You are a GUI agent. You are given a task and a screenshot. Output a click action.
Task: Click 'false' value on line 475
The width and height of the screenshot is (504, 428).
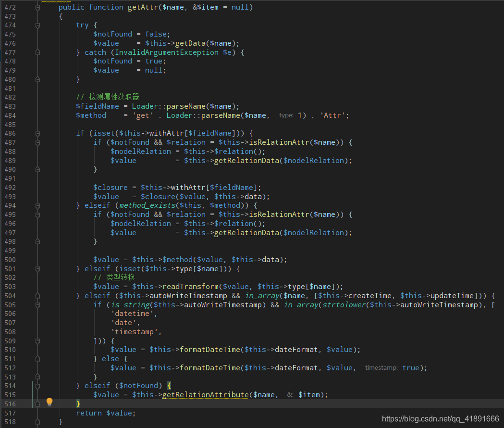[x=156, y=35]
